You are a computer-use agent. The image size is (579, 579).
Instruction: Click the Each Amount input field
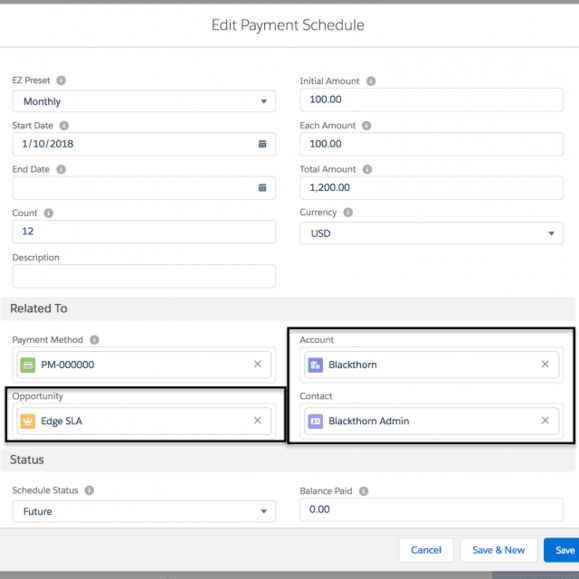pos(431,144)
